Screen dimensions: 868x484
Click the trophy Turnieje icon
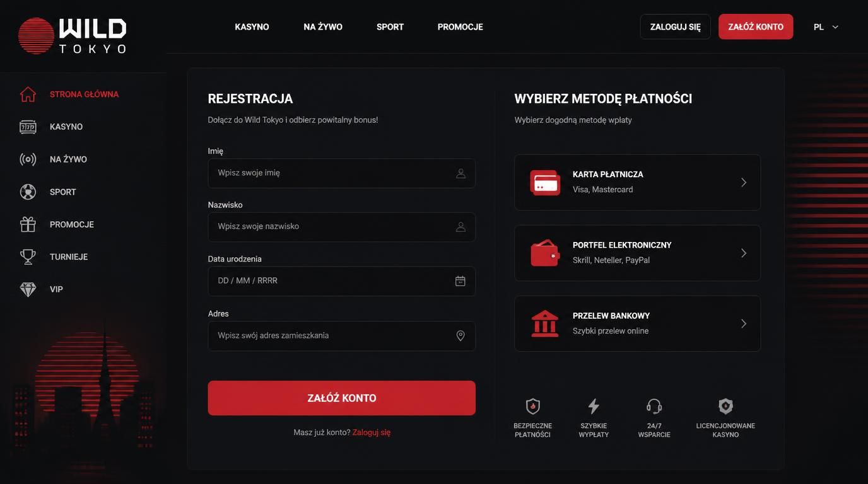point(28,256)
